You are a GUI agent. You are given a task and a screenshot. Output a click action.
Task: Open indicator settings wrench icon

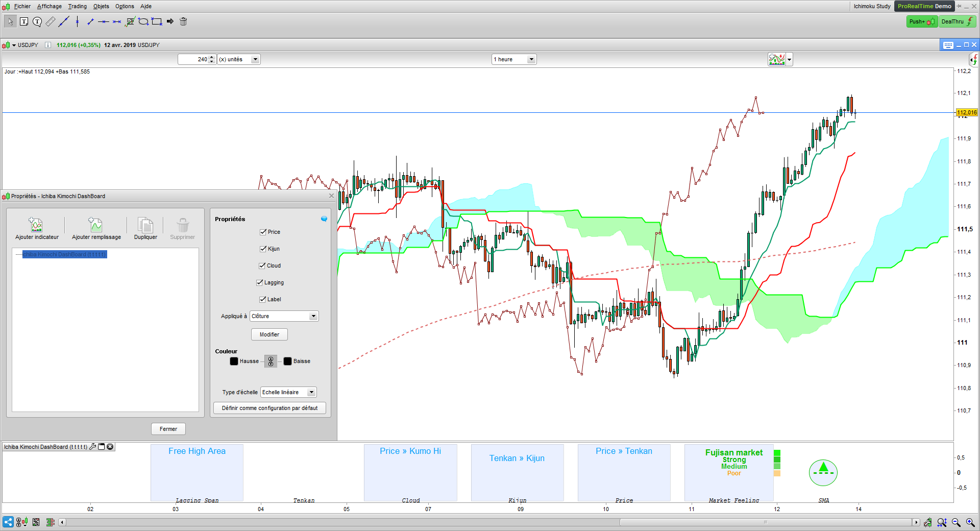[x=92, y=447]
